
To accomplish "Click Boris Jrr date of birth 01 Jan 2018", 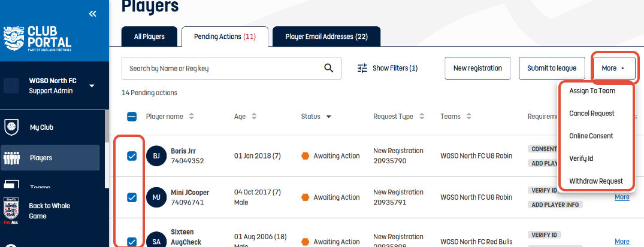I will [257, 156].
